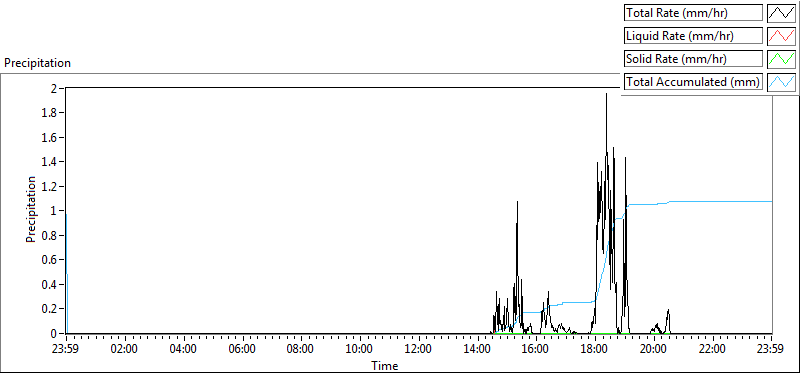Click the y-axis value 1.4
800x373 pixels.
50,162
